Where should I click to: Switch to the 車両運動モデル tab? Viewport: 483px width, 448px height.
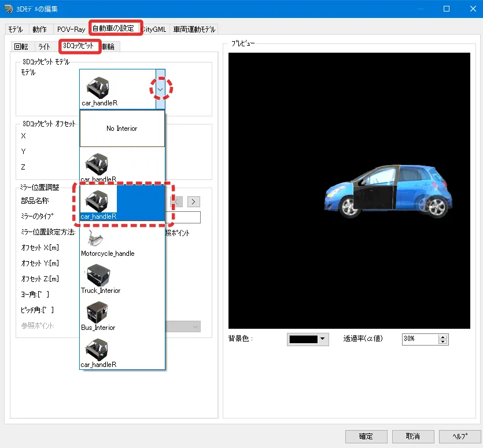[x=194, y=29]
